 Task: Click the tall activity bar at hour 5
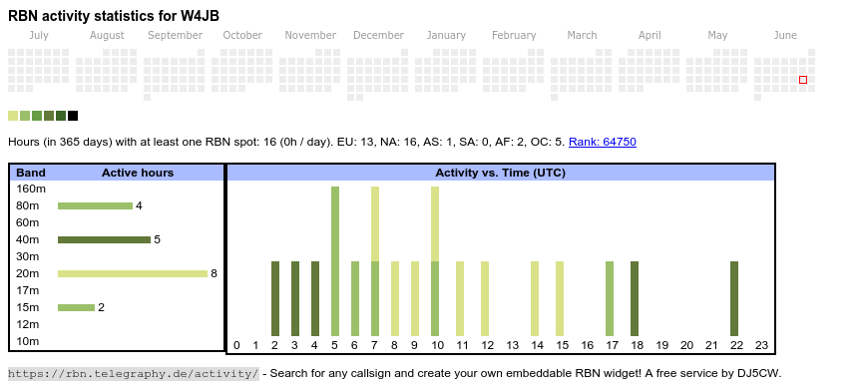335,261
